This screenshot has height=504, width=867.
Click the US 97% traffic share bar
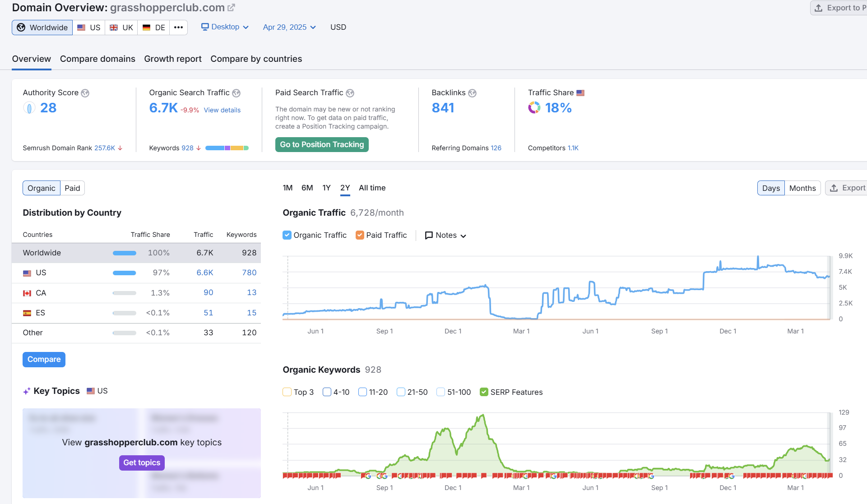click(125, 273)
